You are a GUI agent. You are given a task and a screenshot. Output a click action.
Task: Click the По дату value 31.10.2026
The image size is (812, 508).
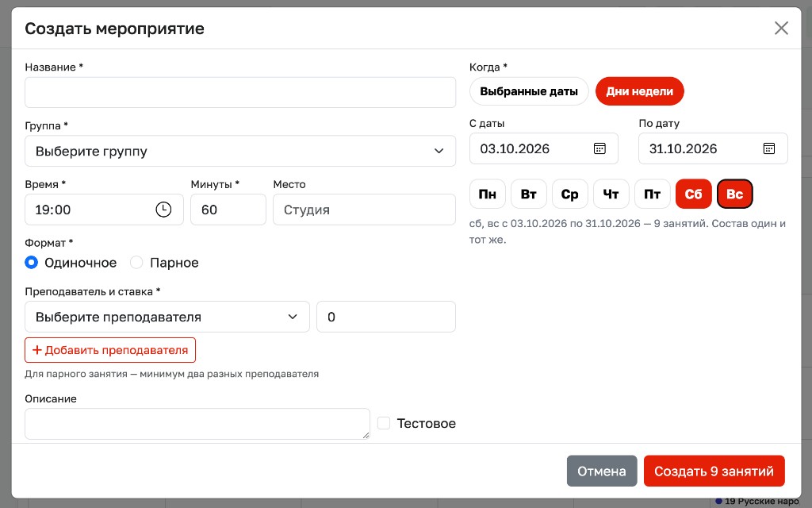[683, 148]
